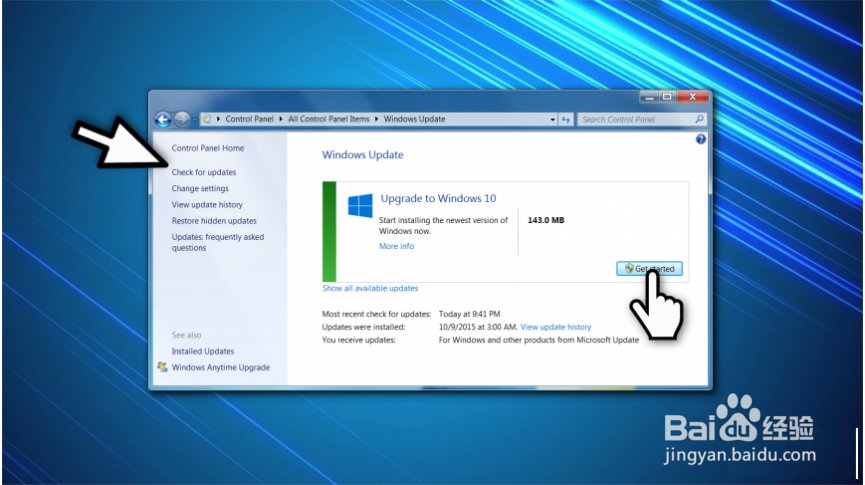
Task: Select All Control Panel Items breadcrumb
Action: pos(329,119)
